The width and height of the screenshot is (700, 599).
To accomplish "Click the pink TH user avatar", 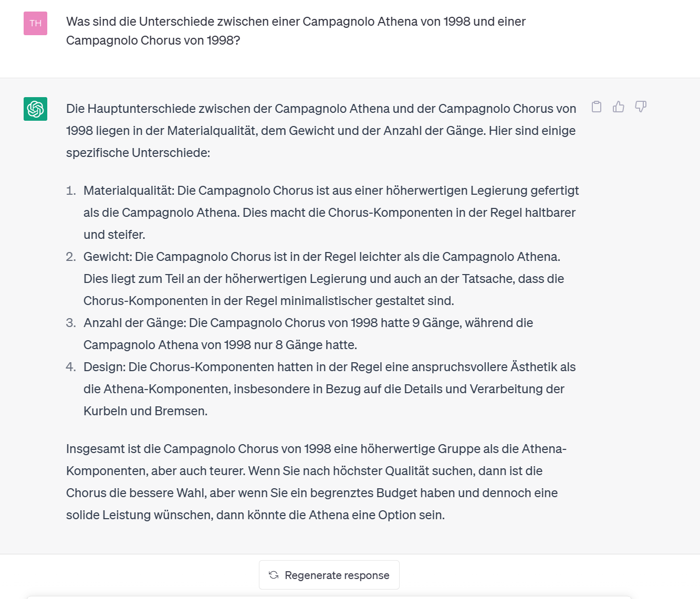I will [35, 23].
